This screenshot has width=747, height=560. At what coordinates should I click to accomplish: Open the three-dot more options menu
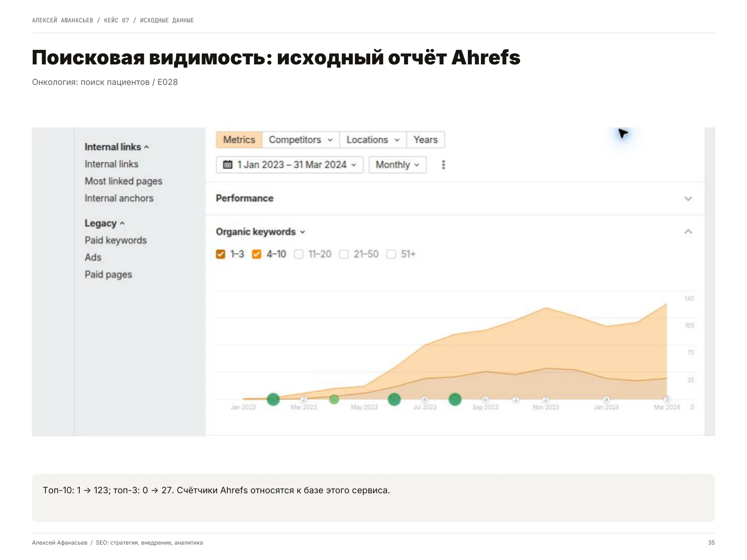443,165
